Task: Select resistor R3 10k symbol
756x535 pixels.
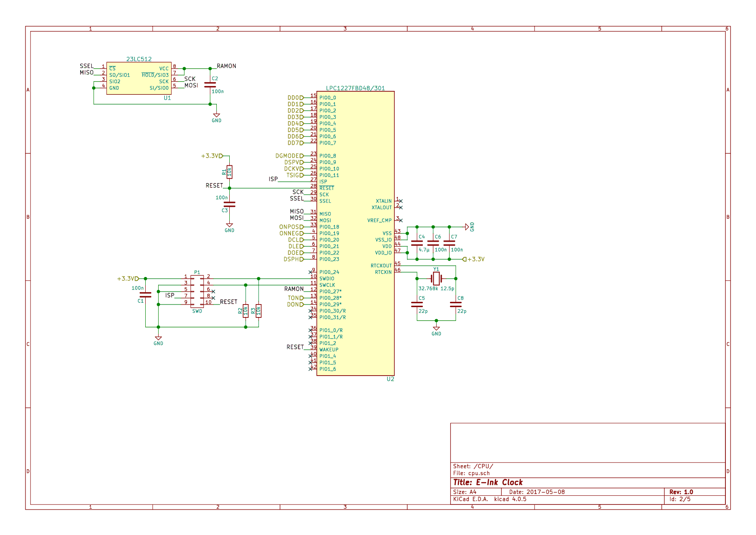Action: [x=259, y=311]
